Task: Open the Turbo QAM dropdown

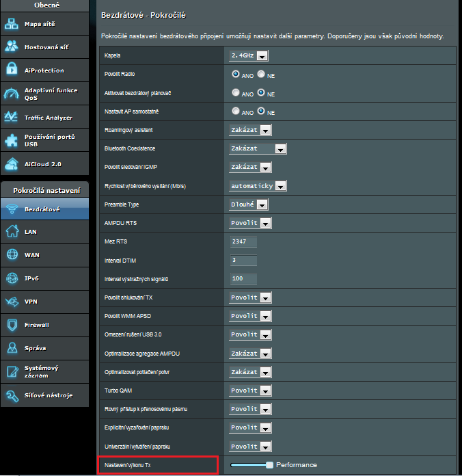Action: click(250, 391)
